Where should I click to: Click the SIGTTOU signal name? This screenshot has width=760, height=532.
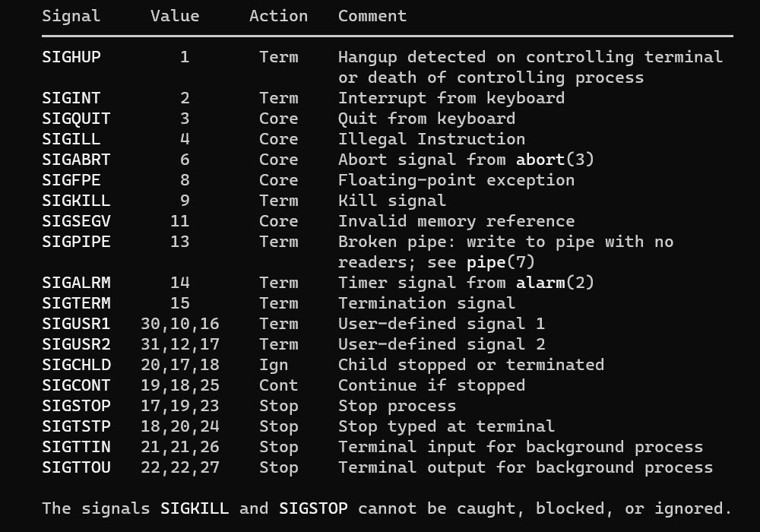tap(76, 467)
